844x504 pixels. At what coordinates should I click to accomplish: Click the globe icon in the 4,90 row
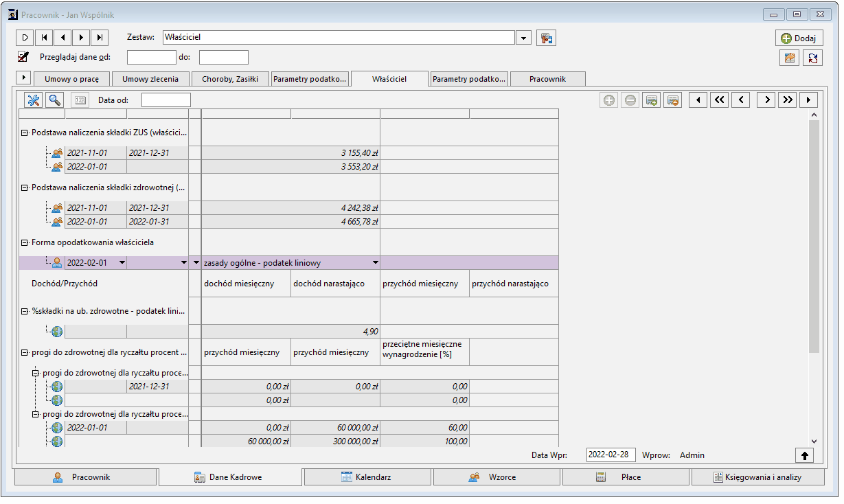coord(57,331)
